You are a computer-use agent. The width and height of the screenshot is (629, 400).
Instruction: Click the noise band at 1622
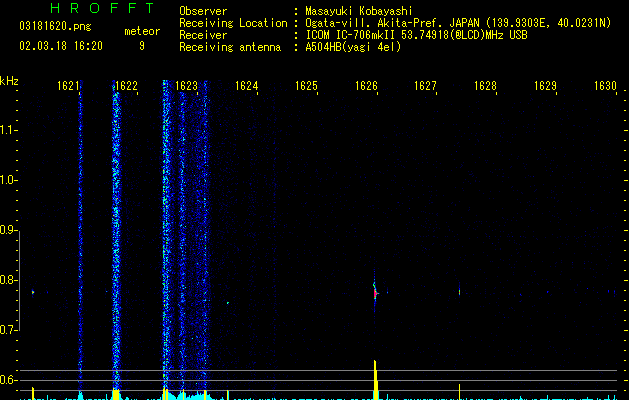[x=116, y=233]
